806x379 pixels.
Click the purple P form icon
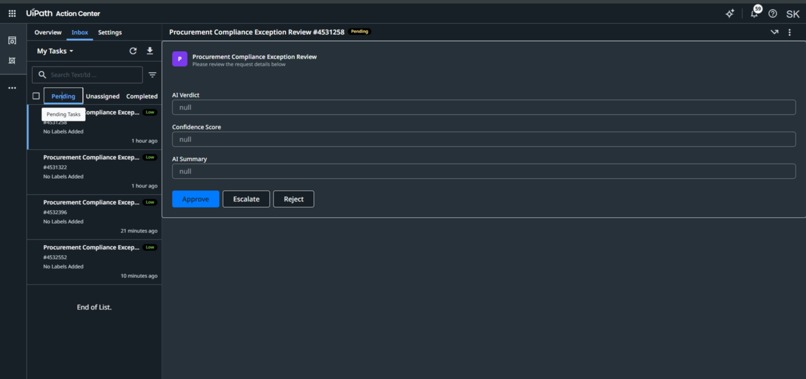point(179,59)
